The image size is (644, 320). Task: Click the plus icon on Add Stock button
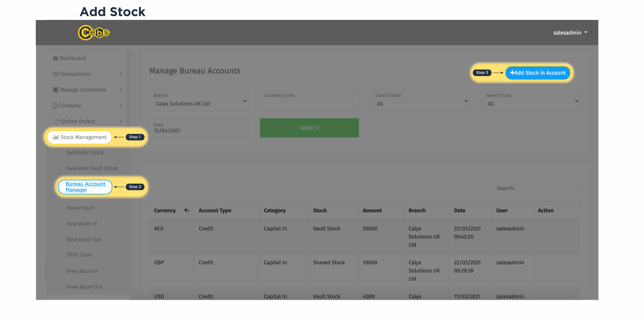[513, 73]
